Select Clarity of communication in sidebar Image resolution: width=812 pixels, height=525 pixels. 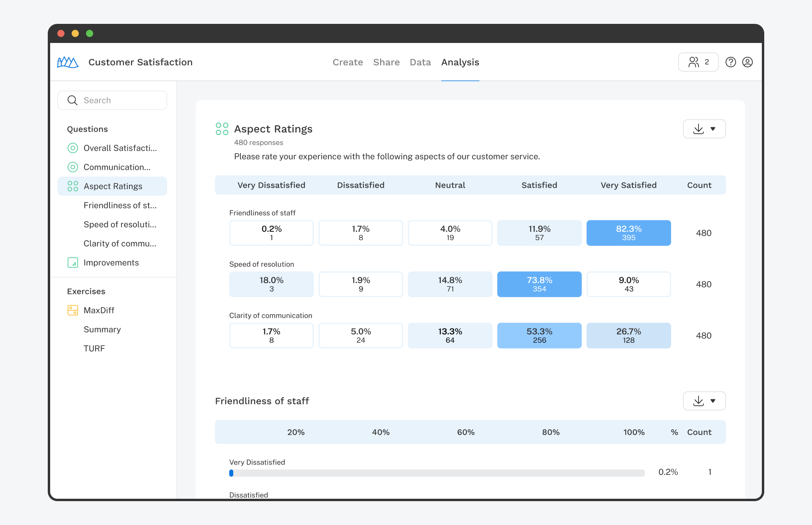tap(120, 243)
